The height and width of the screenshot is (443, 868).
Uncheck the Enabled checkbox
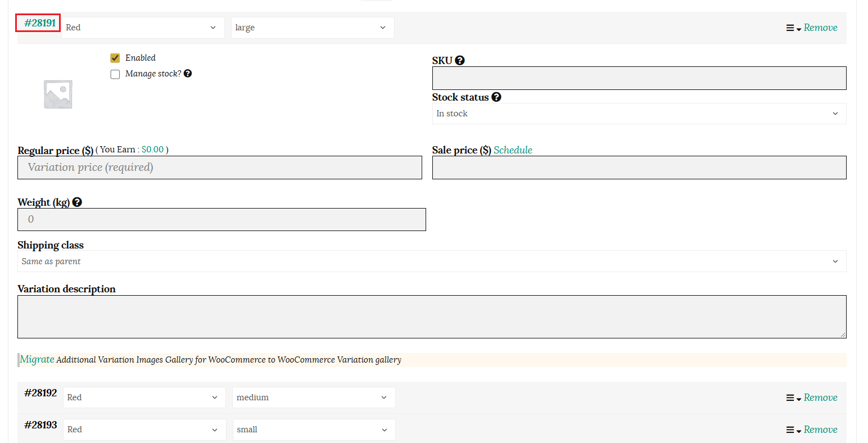[x=115, y=58]
